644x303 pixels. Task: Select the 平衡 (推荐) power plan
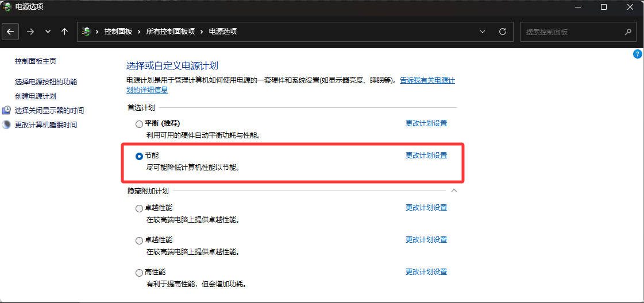pos(139,123)
